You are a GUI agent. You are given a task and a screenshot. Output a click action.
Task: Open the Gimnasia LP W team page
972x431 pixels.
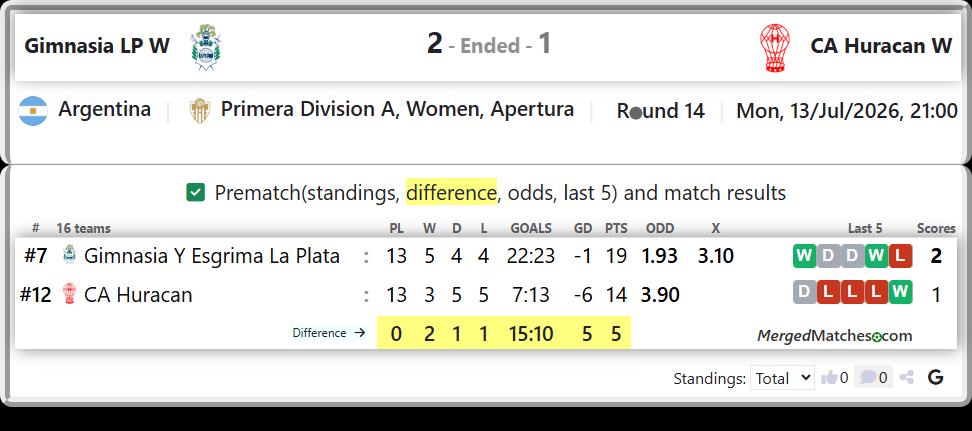click(x=97, y=46)
